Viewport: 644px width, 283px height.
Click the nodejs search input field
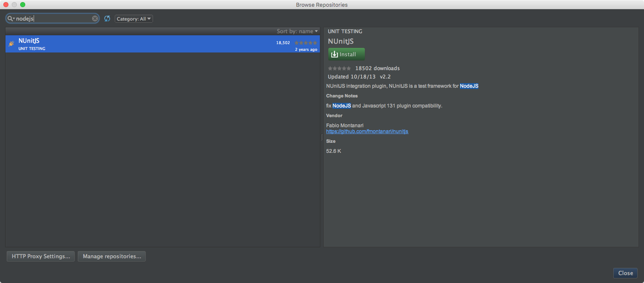[53, 18]
